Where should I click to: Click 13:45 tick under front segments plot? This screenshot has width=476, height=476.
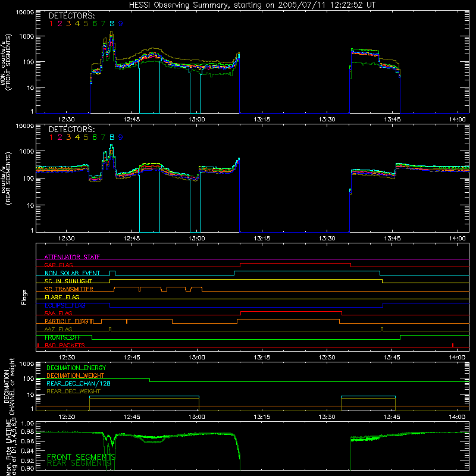click(392, 120)
